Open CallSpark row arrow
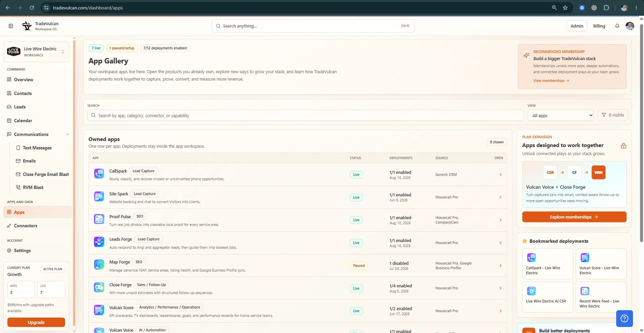The width and height of the screenshot is (644, 333). pyautogui.click(x=500, y=175)
